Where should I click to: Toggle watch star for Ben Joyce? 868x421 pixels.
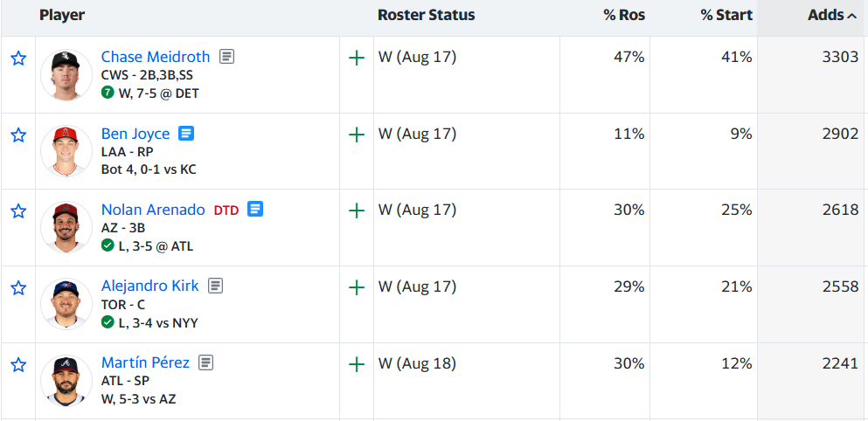pos(18,135)
